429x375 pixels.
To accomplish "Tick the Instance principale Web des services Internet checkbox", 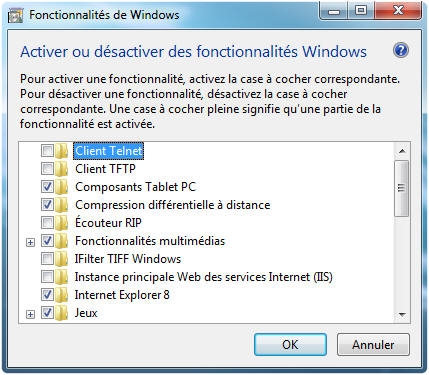I will coord(47,277).
